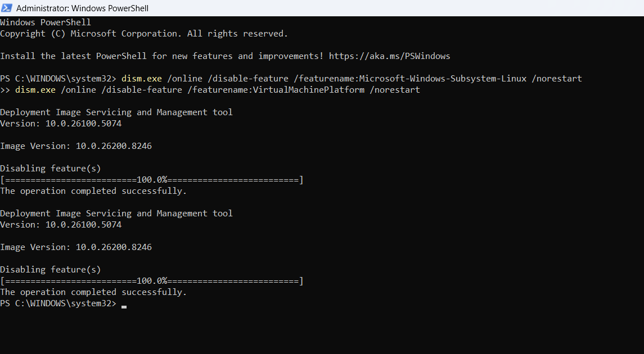Click the first 'Deployment Image Servicing' heading
Screen dimensions: 644x354
pyautogui.click(x=116, y=112)
